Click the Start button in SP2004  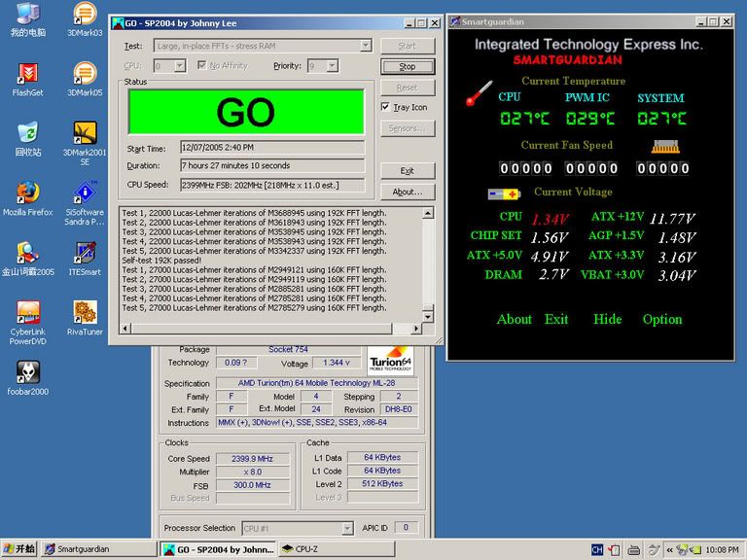pos(408,47)
